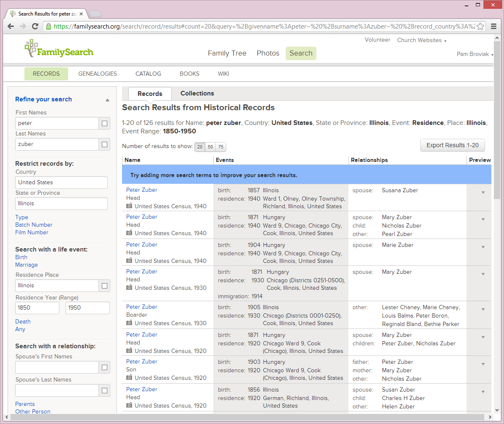Click camera icon for Boarder 1930 census record
The image size is (504, 424).
[129, 323]
